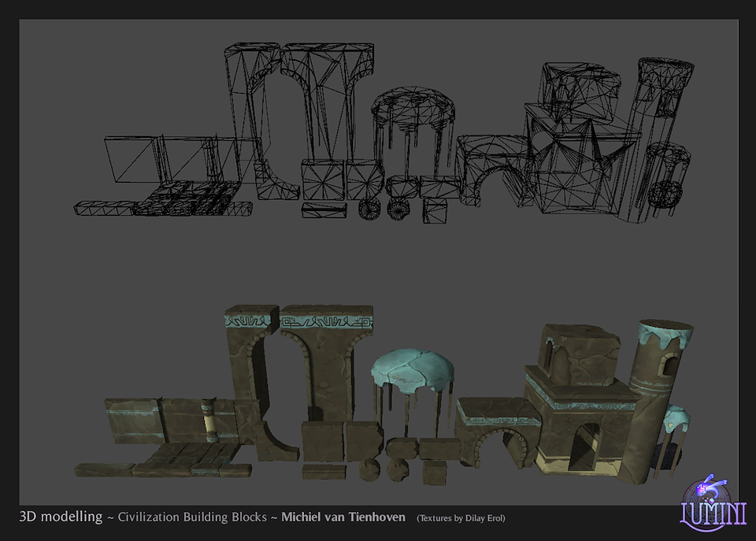Select the textured floor tile grid
Image resolution: width=756 pixels, height=541 pixels.
[x=187, y=458]
